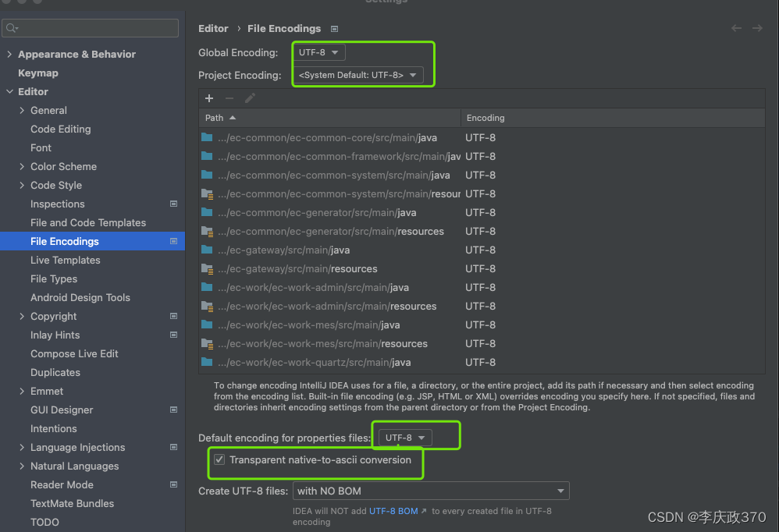Viewport: 779px width, 532px height.
Task: Open File Types settings page
Action: [54, 279]
